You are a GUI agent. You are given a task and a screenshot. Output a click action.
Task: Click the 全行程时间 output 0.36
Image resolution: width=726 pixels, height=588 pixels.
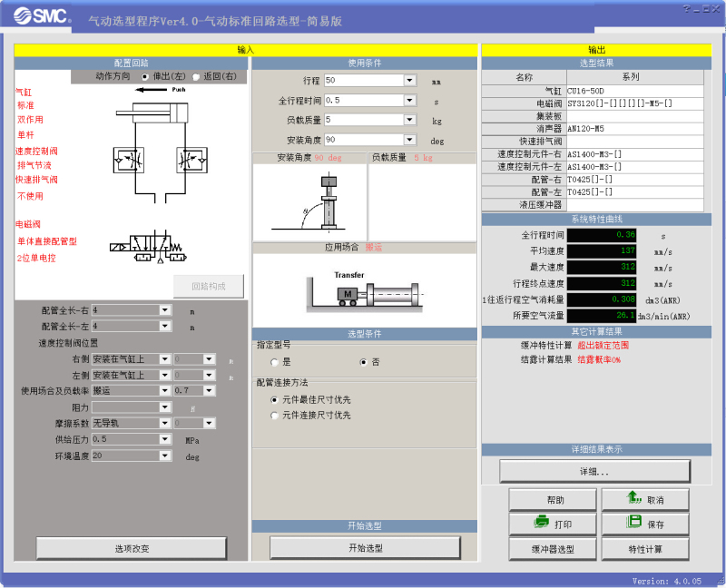coord(602,235)
